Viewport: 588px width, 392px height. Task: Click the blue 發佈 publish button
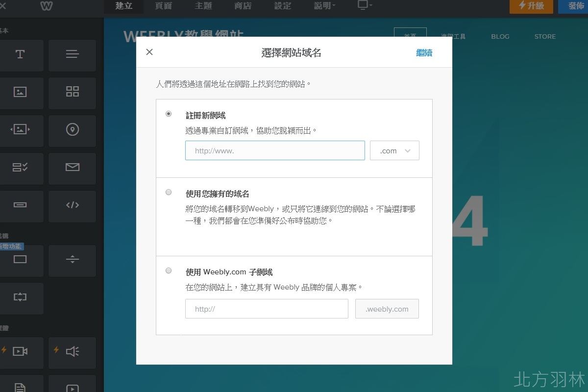pos(573,6)
